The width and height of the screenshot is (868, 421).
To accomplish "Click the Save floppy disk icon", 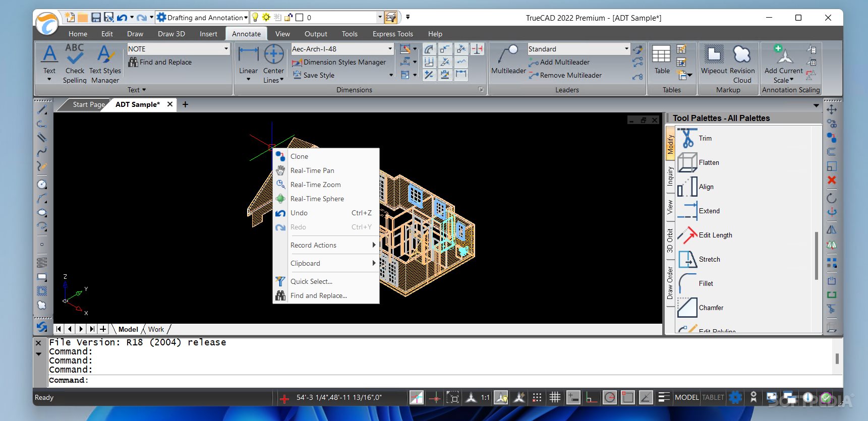I will click(96, 18).
